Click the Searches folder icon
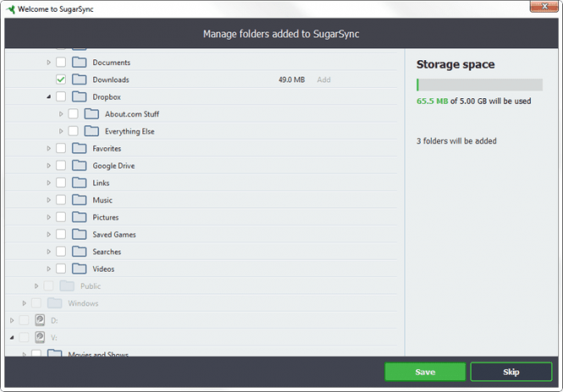563x392 pixels. [x=79, y=251]
